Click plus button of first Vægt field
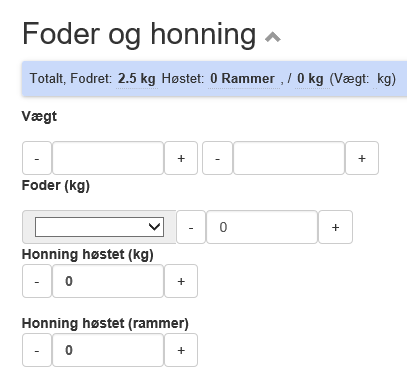The width and height of the screenshot is (407, 377). tap(181, 158)
